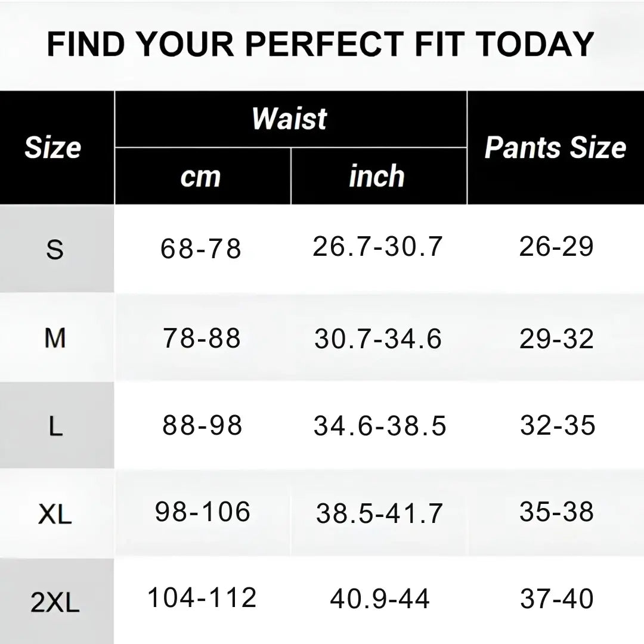Select the M size row label
Image resolution: width=644 pixels, height=644 pixels.
pos(55,338)
